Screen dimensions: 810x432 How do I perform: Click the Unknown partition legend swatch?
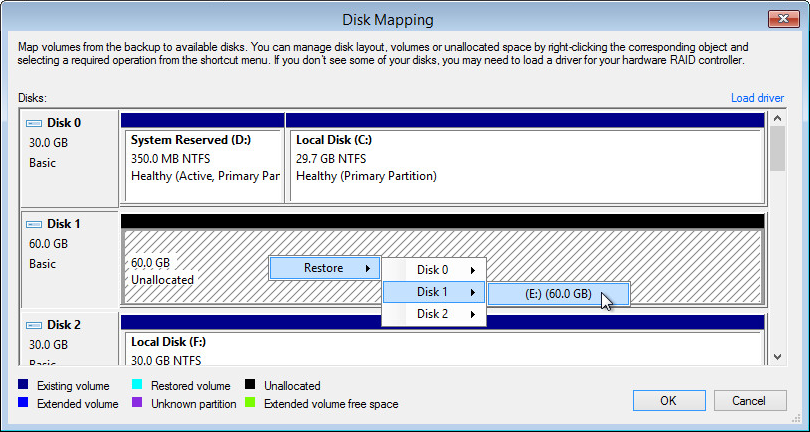pyautogui.click(x=138, y=404)
